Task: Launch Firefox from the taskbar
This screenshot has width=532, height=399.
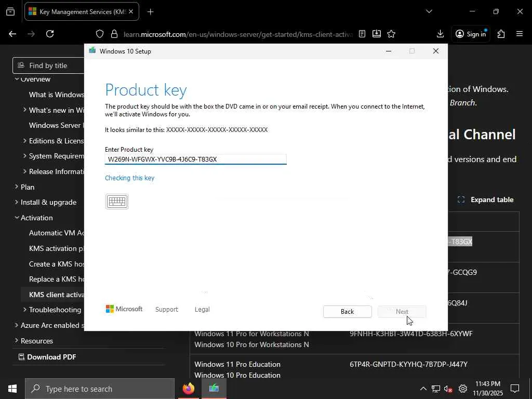Action: [189, 389]
